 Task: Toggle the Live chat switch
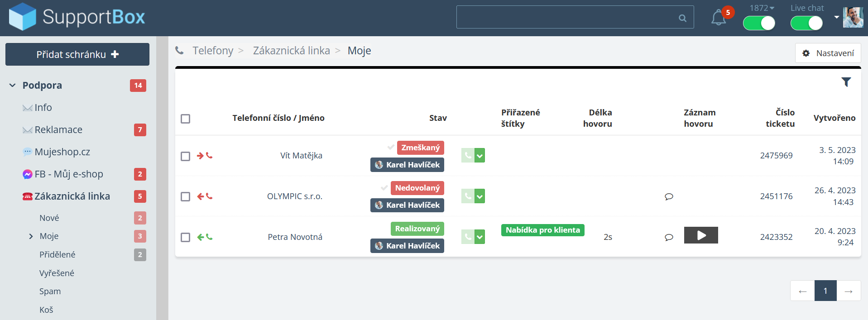pyautogui.click(x=806, y=23)
